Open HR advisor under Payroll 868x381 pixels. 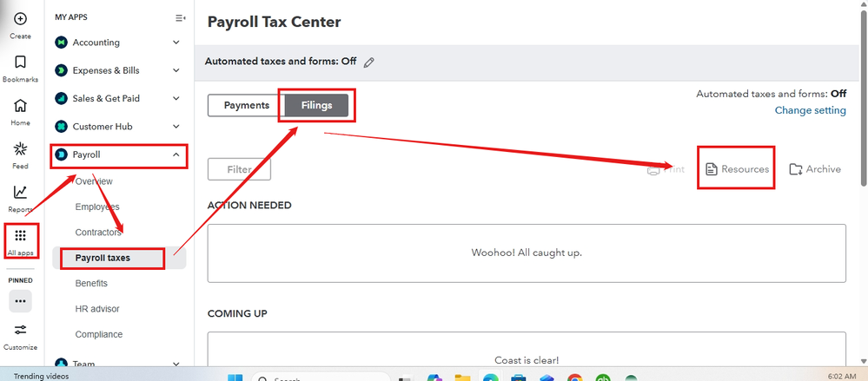(96, 309)
